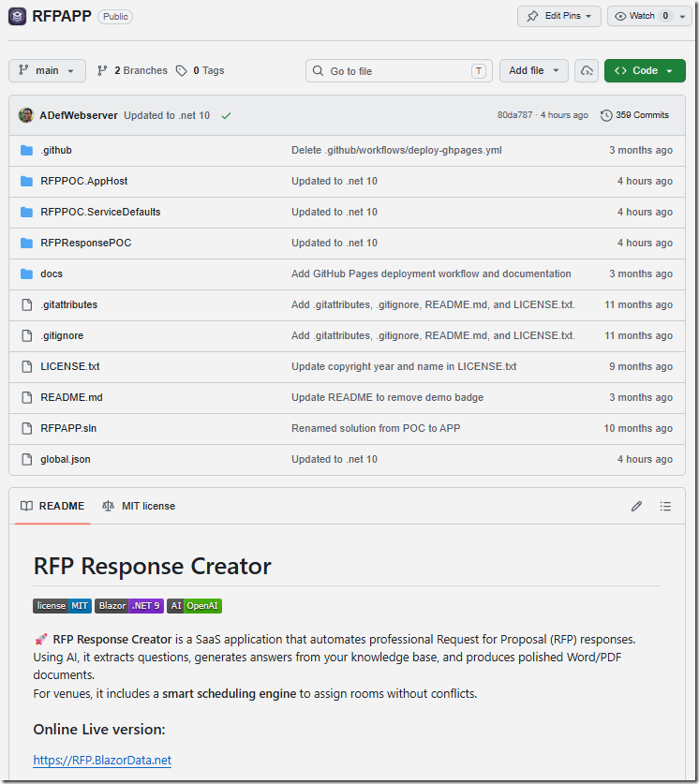Click the docs folder icon

(x=27, y=274)
